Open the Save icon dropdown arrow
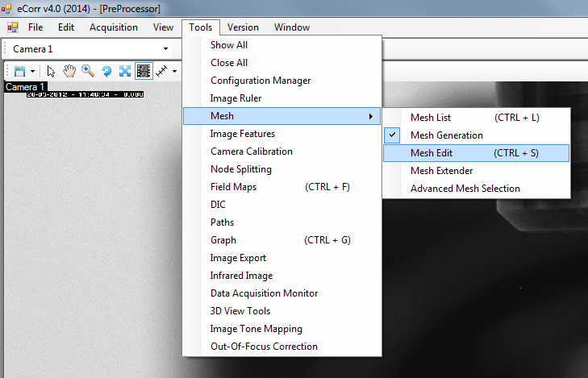Image resolution: width=588 pixels, height=378 pixels. pos(32,71)
